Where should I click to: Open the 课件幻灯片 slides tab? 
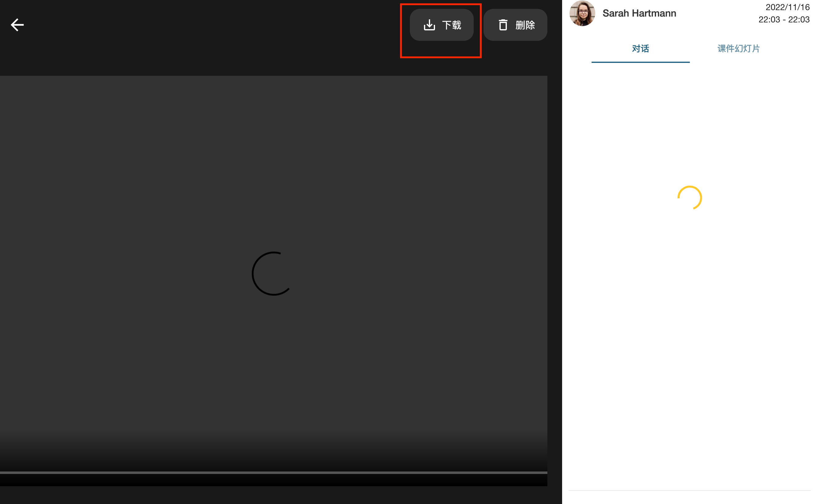[738, 49]
